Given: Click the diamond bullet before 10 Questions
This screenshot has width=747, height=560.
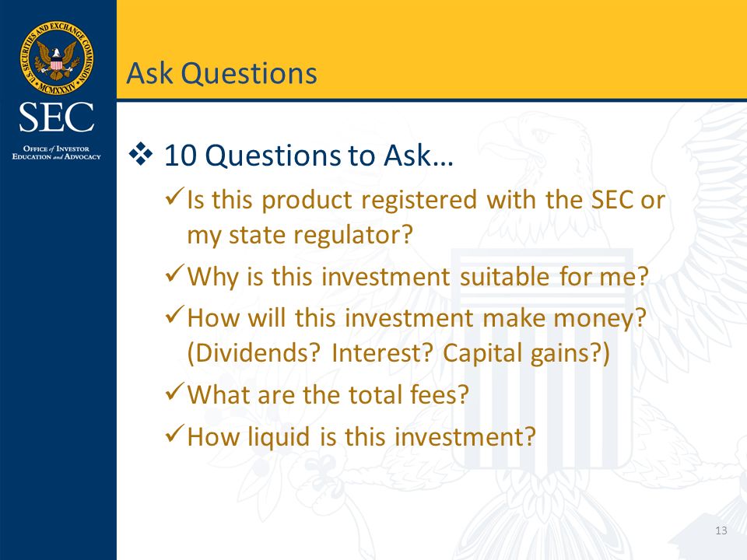Looking at the screenshot, I should point(141,154).
